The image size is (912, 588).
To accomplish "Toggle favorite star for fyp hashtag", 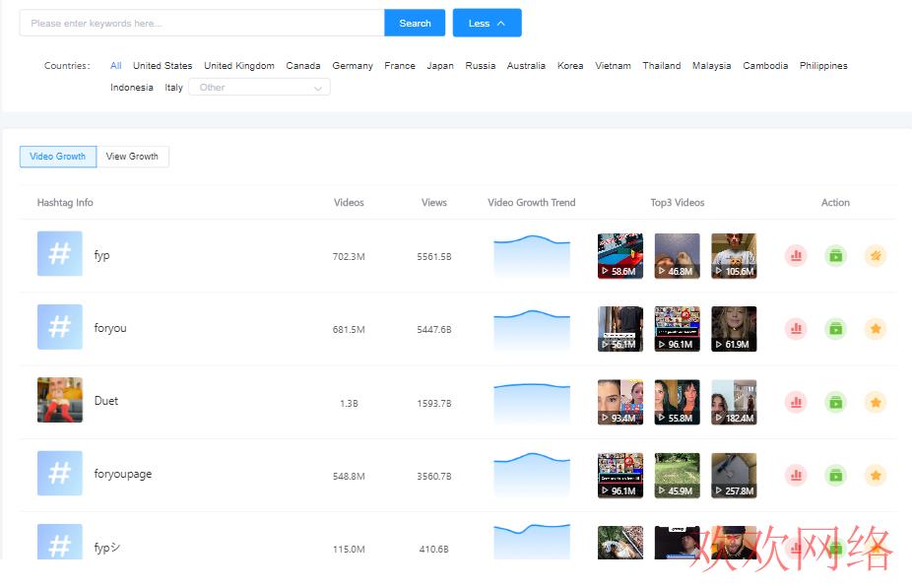I will pos(876,255).
